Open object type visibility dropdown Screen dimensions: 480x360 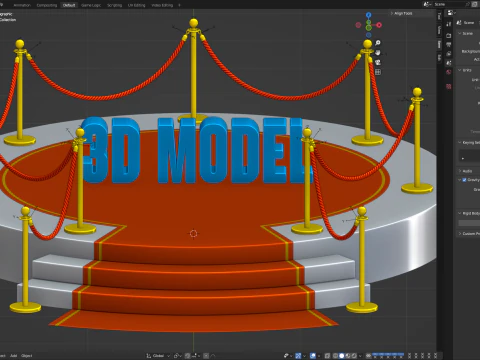(287, 356)
